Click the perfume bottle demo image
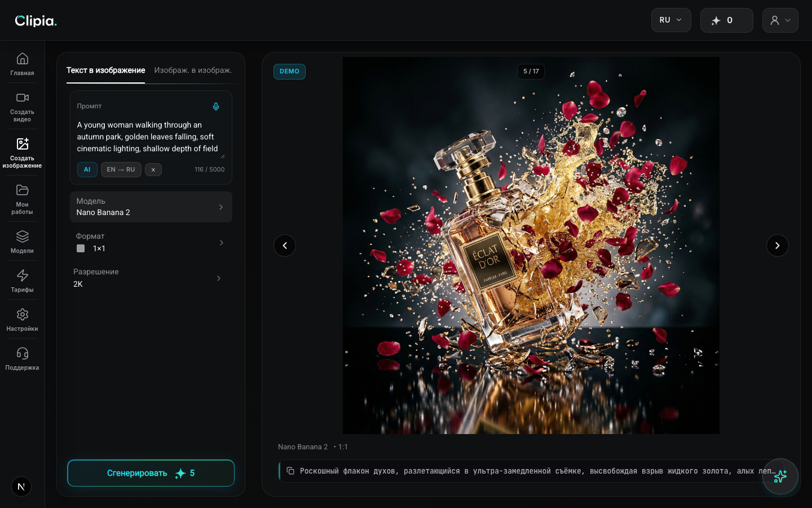 coord(531,246)
